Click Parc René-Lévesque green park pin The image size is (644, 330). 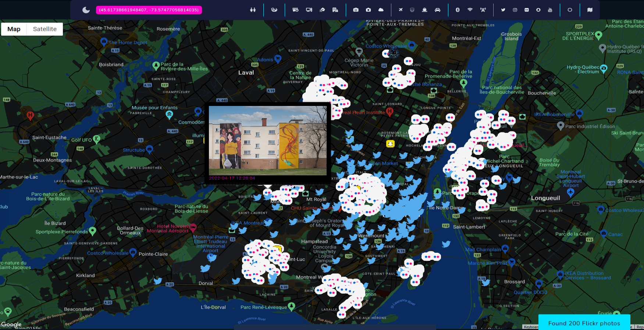click(291, 306)
